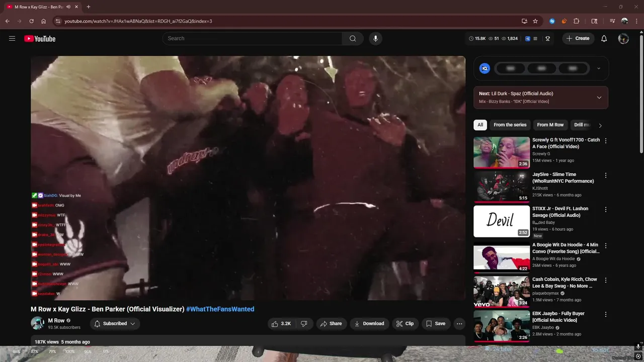
Task: Expand the vidIQ sidebar panel chevron
Action: (x=598, y=68)
